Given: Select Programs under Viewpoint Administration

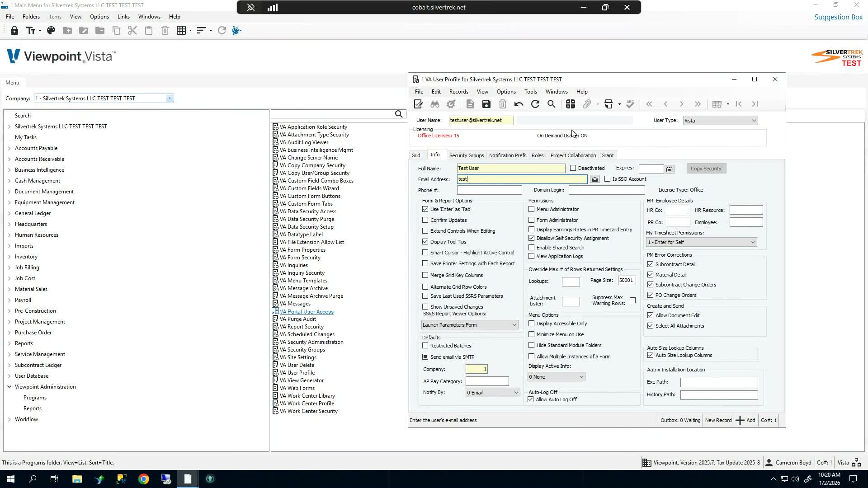Looking at the screenshot, I should (x=35, y=398).
